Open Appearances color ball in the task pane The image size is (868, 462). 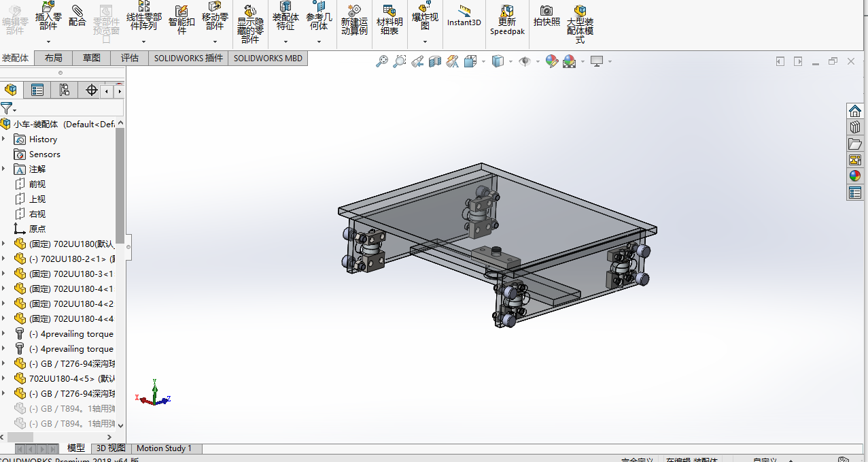pos(855,176)
